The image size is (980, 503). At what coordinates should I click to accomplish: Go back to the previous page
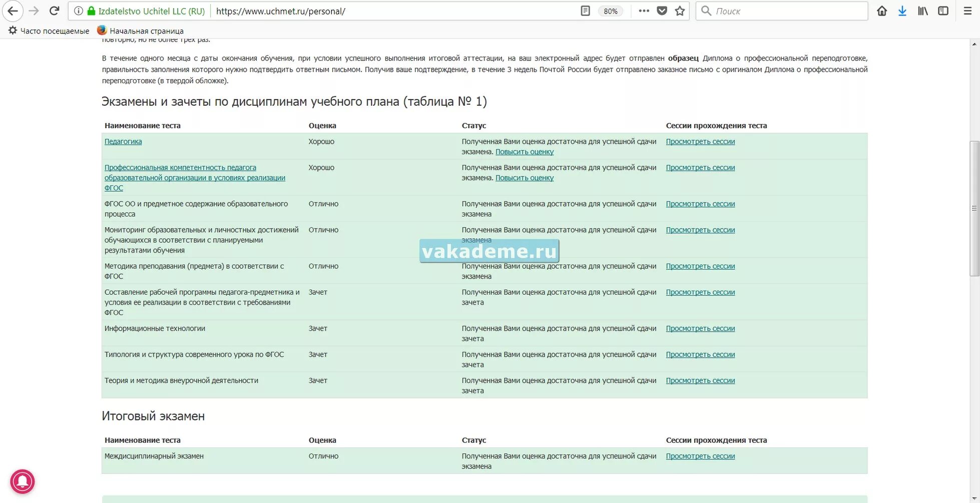[13, 11]
